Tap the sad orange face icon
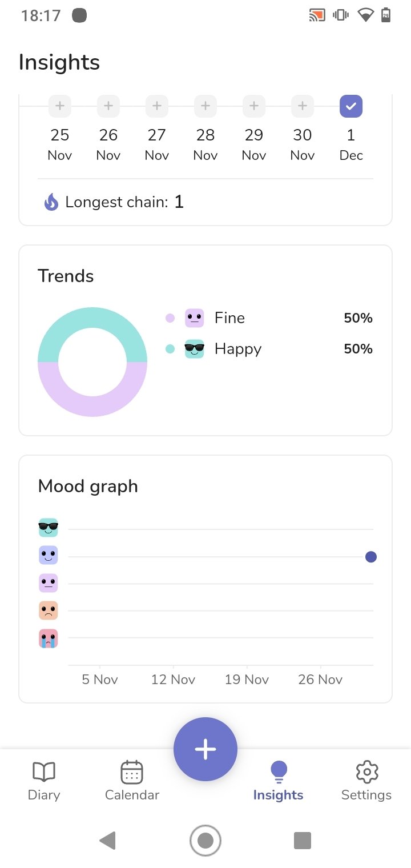Image resolution: width=411 pixels, height=868 pixels. click(49, 610)
